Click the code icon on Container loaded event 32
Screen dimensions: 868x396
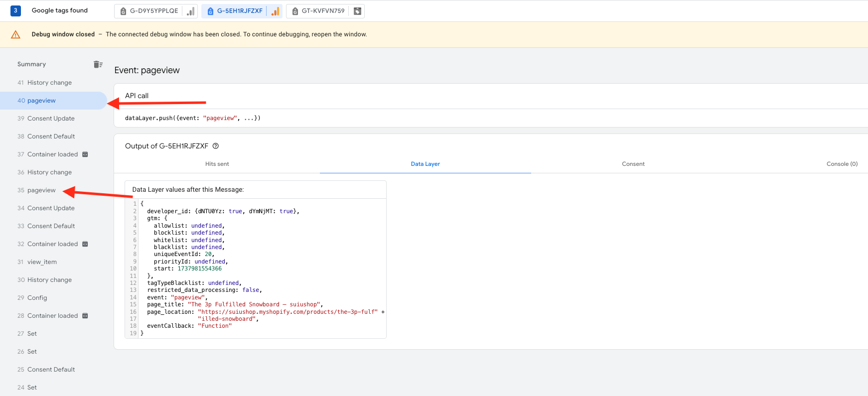[x=85, y=244]
